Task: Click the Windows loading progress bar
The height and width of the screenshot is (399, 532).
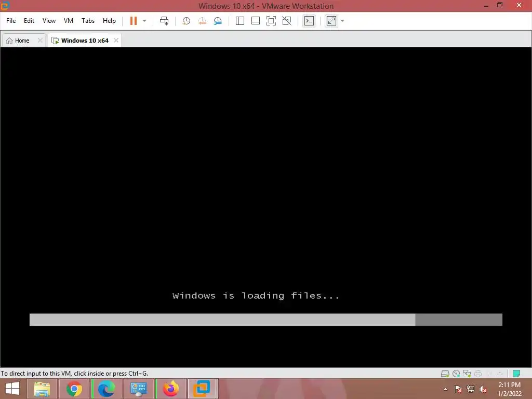Action: tap(265, 320)
